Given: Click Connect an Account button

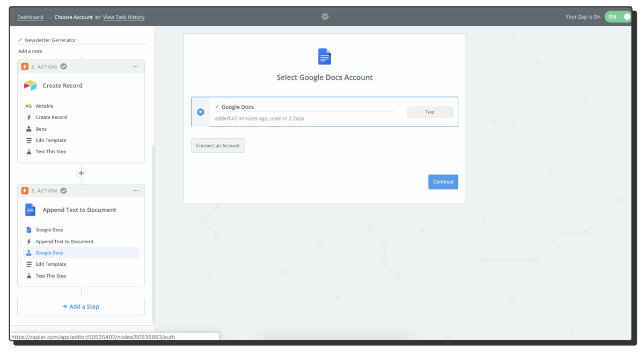Looking at the screenshot, I should [x=218, y=146].
